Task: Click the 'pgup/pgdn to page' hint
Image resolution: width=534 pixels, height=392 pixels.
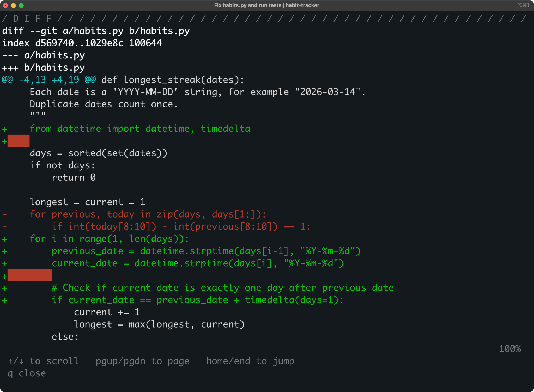Action: click(143, 361)
